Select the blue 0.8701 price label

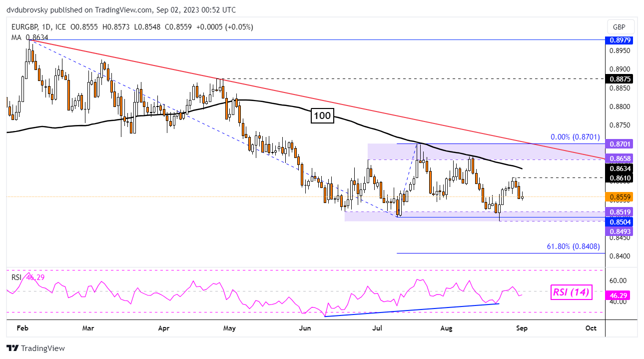point(619,144)
